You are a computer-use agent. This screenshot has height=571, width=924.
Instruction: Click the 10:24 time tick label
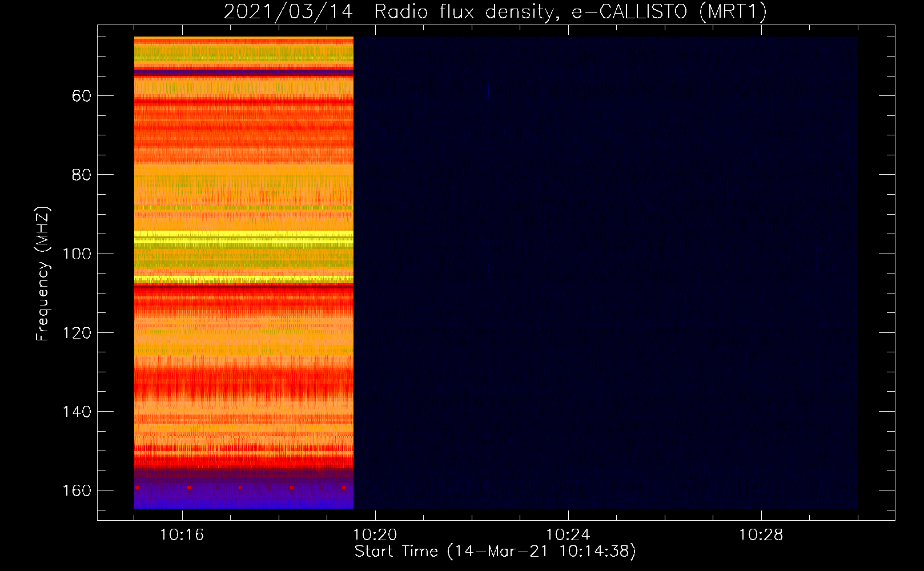568,535
